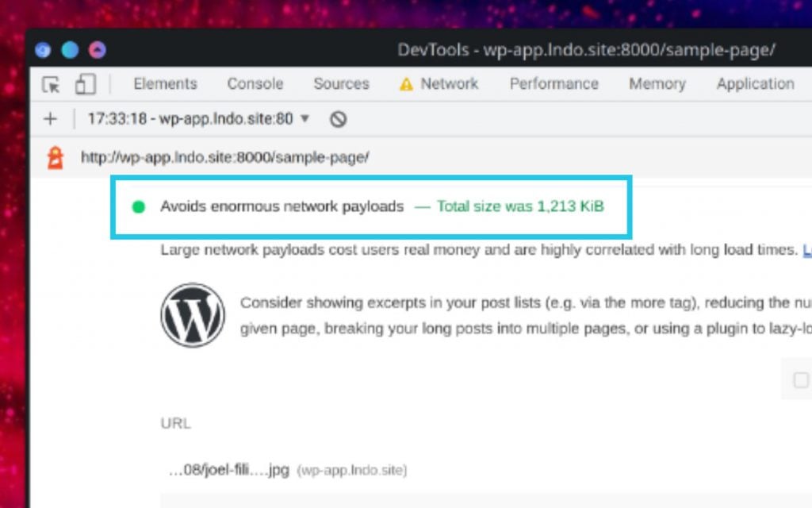Viewport: 812px width, 508px height.
Task: Switch to the Application tab
Action: [755, 84]
